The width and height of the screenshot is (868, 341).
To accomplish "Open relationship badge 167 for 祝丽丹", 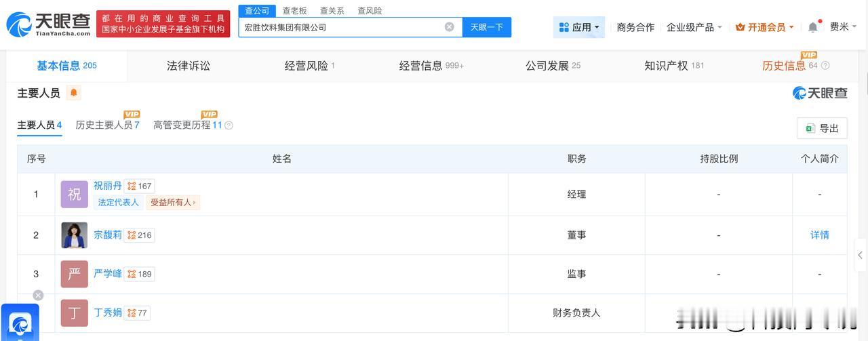I will point(140,186).
